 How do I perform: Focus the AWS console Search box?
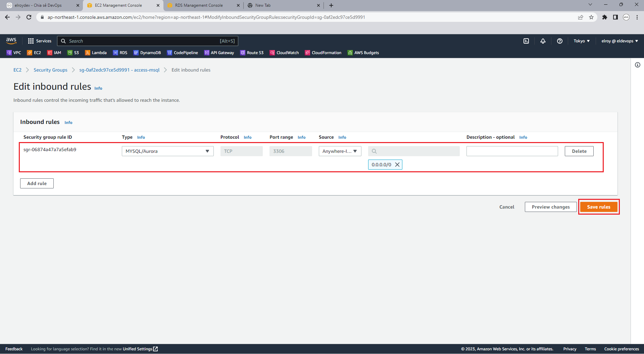coord(148,41)
